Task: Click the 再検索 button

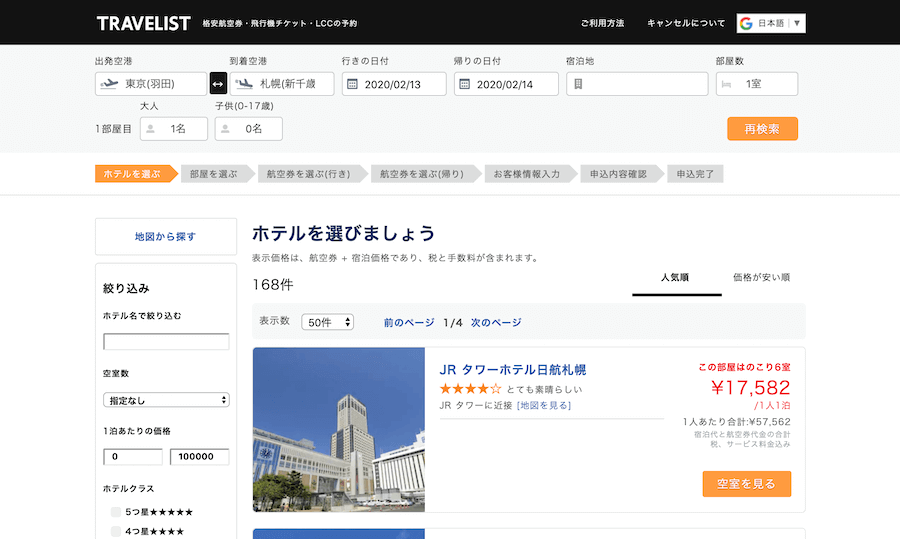Action: pos(762,129)
